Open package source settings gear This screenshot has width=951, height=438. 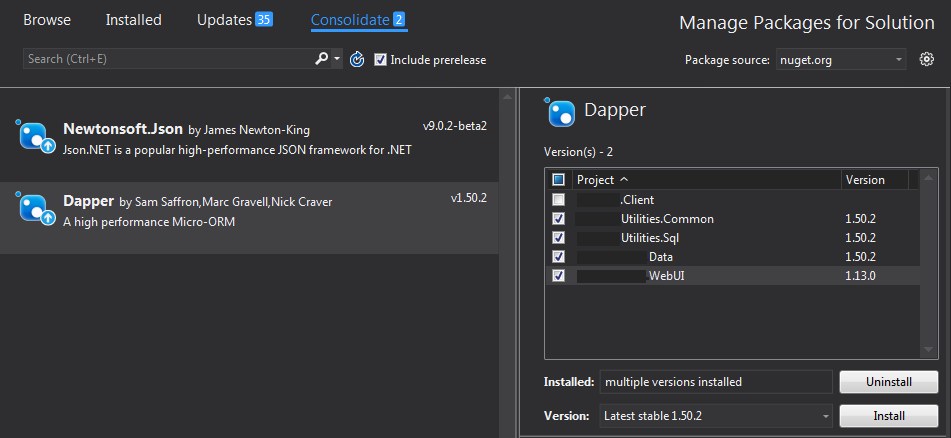pos(926,59)
